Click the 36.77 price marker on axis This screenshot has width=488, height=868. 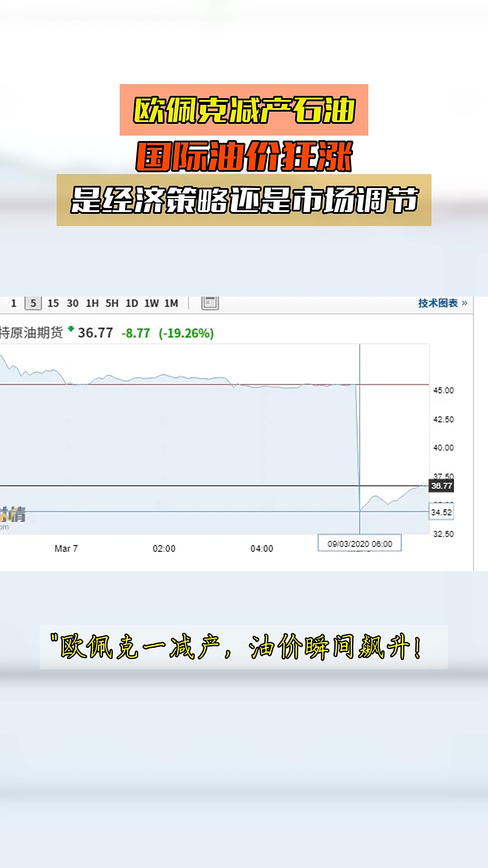click(441, 486)
